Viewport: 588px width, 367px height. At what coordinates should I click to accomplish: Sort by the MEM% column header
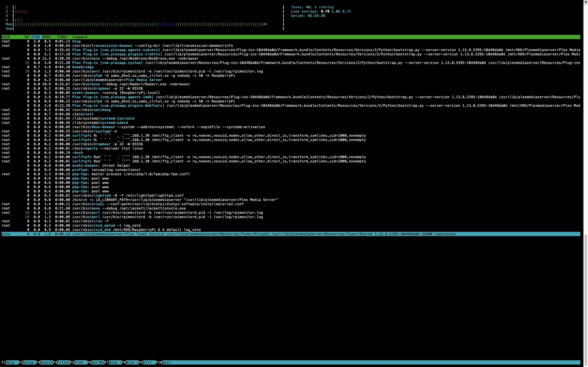(46, 37)
